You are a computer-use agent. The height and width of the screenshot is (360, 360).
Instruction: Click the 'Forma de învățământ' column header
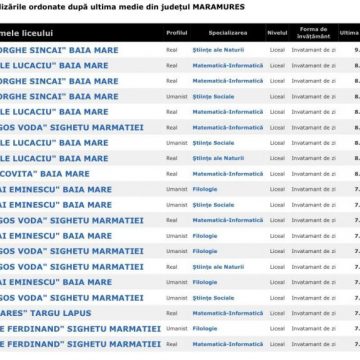(313, 33)
